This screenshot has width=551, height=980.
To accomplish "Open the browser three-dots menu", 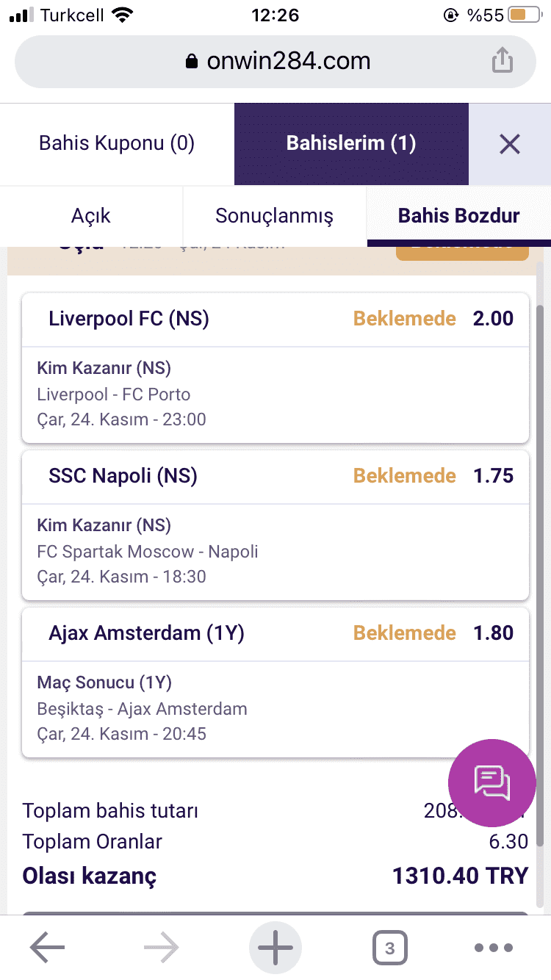I will (x=493, y=948).
